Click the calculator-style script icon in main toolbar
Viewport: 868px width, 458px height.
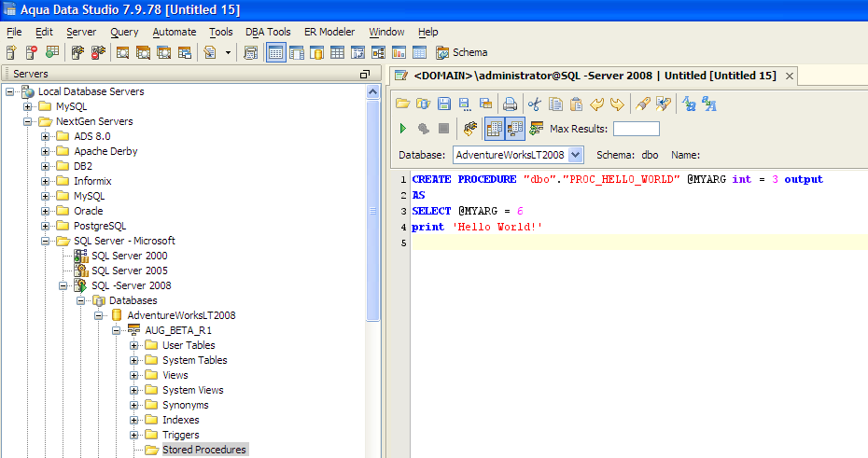251,52
